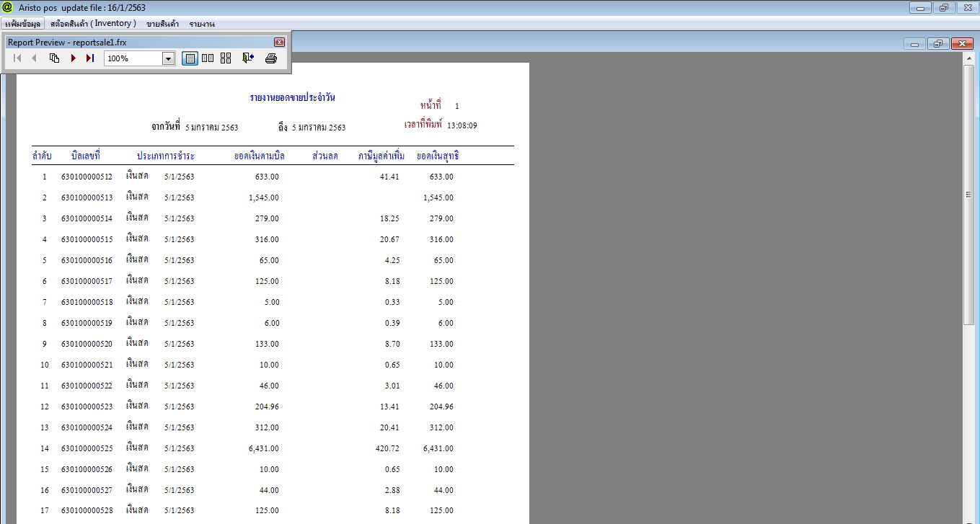
Task: Click Aristo pos application icon in title bar
Action: (x=8, y=7)
